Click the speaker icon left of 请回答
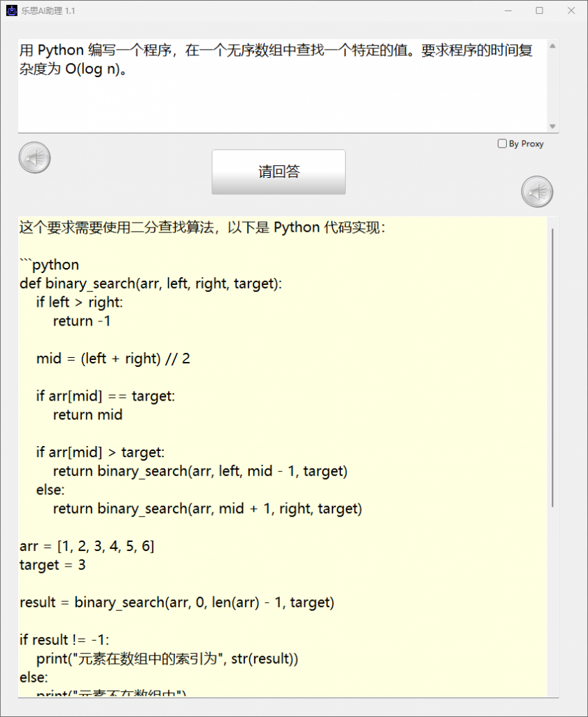This screenshot has height=717, width=588. pos(34,158)
